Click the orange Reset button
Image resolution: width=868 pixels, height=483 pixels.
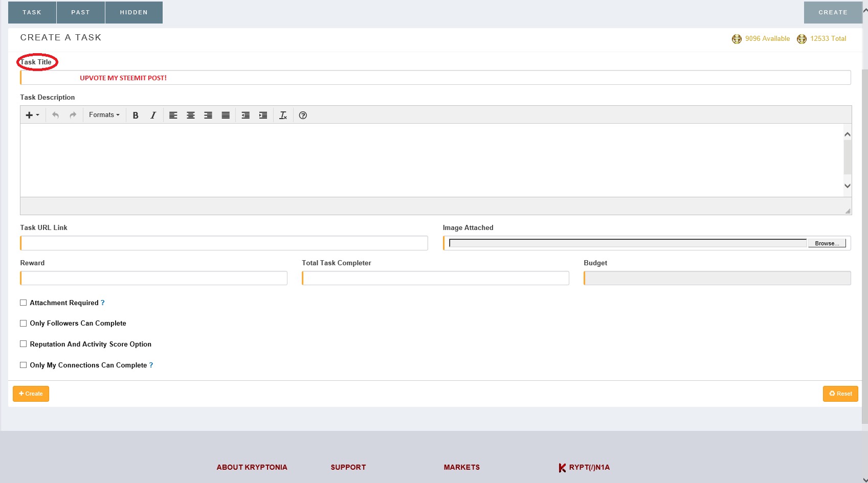[840, 394]
